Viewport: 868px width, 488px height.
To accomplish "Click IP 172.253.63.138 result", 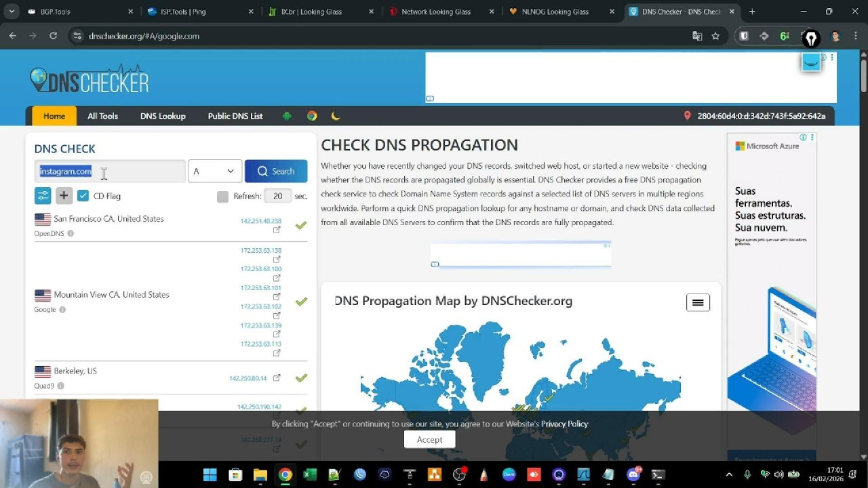I will (x=260, y=250).
